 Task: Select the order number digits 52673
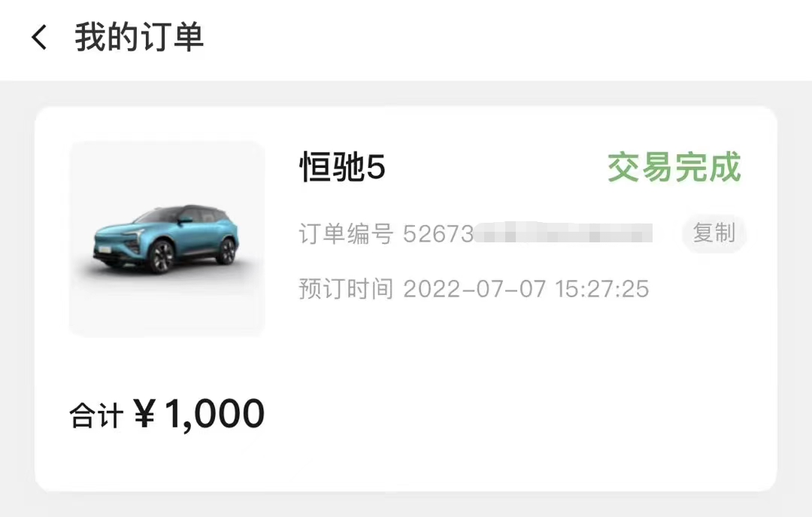pyautogui.click(x=438, y=234)
